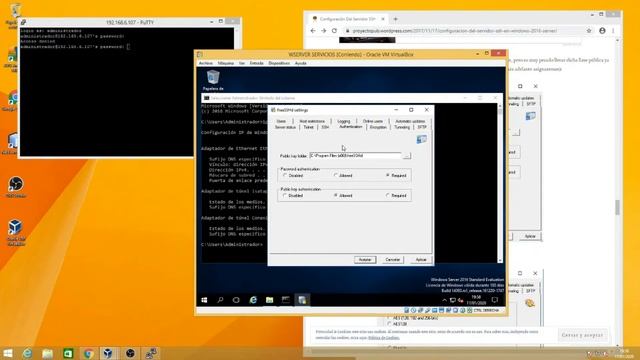Open VirtualBox Entrada menu
The width and height of the screenshot is (640, 360).
(256, 63)
